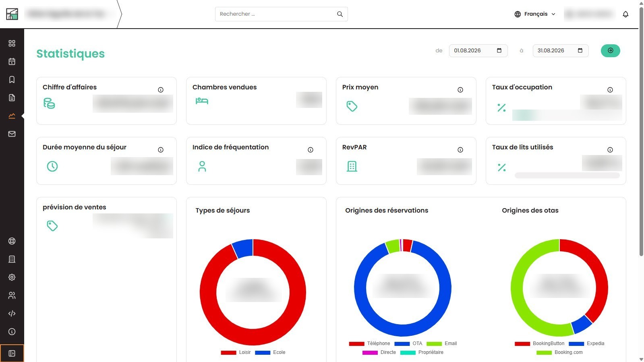644x362 pixels.
Task: Click the notification bell icon
Action: click(x=625, y=14)
